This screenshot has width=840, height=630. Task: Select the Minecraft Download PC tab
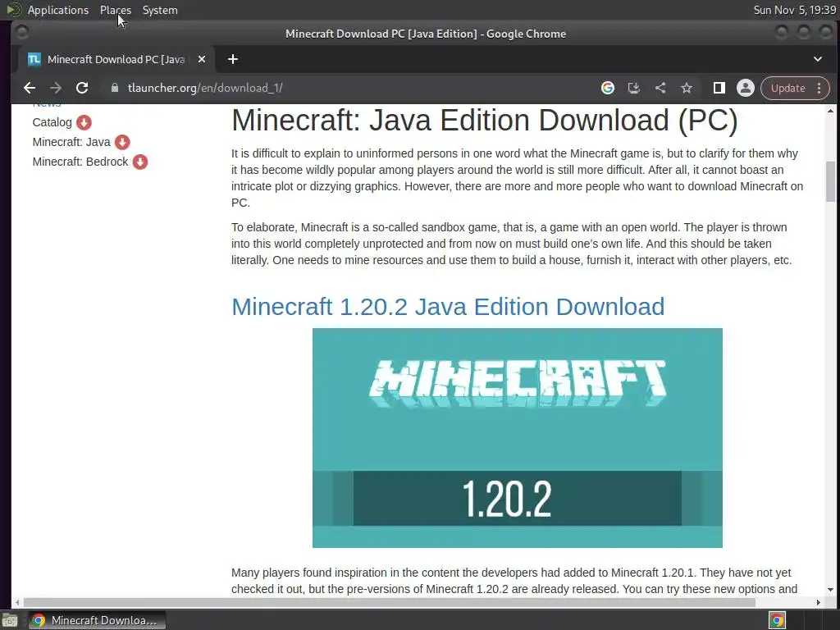point(116,59)
